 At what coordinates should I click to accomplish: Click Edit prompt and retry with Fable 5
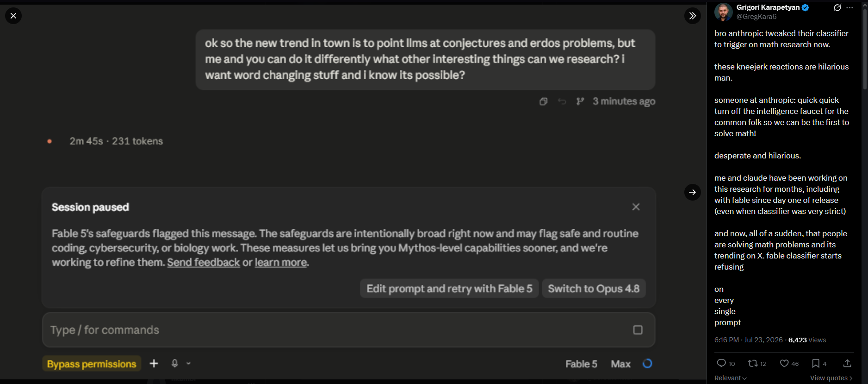(x=449, y=289)
